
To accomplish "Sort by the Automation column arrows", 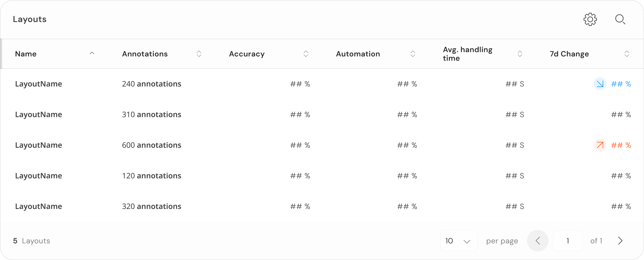I will 413,54.
